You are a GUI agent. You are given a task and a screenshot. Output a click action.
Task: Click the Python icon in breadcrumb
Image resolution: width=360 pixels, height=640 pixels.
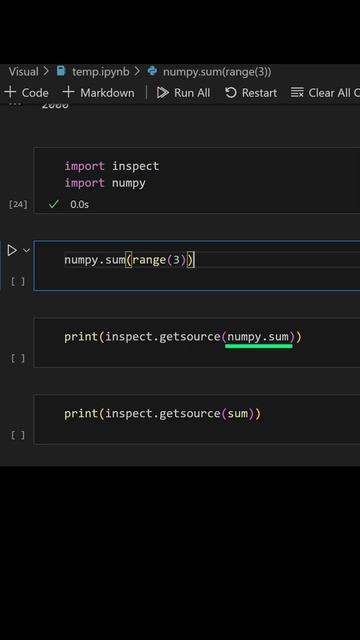(x=153, y=71)
